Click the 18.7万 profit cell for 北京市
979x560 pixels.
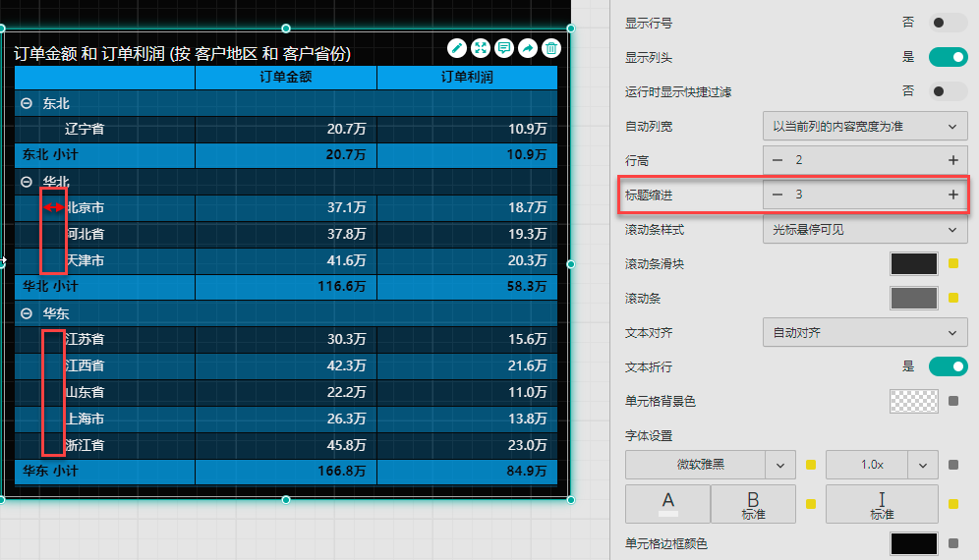[x=467, y=208]
